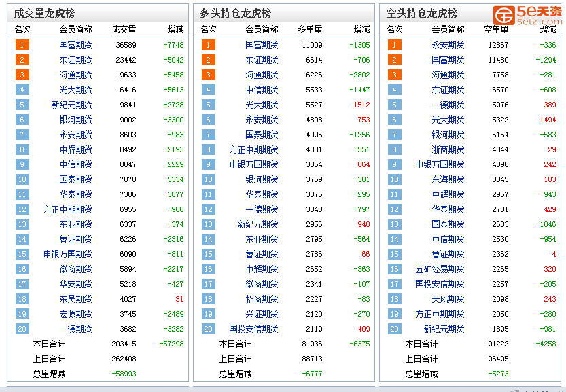The width and height of the screenshot is (566, 392).
Task: Select 本日合计 total 203415
Action: pyautogui.click(x=124, y=344)
